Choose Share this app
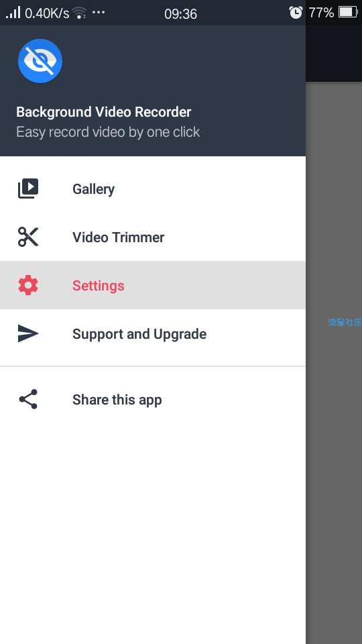Image resolution: width=362 pixels, height=644 pixels. tap(153, 399)
